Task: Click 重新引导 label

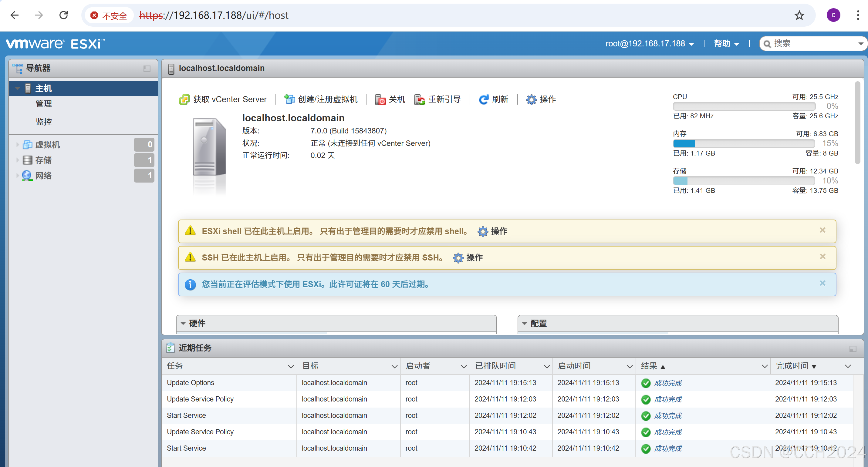Action: coord(444,99)
